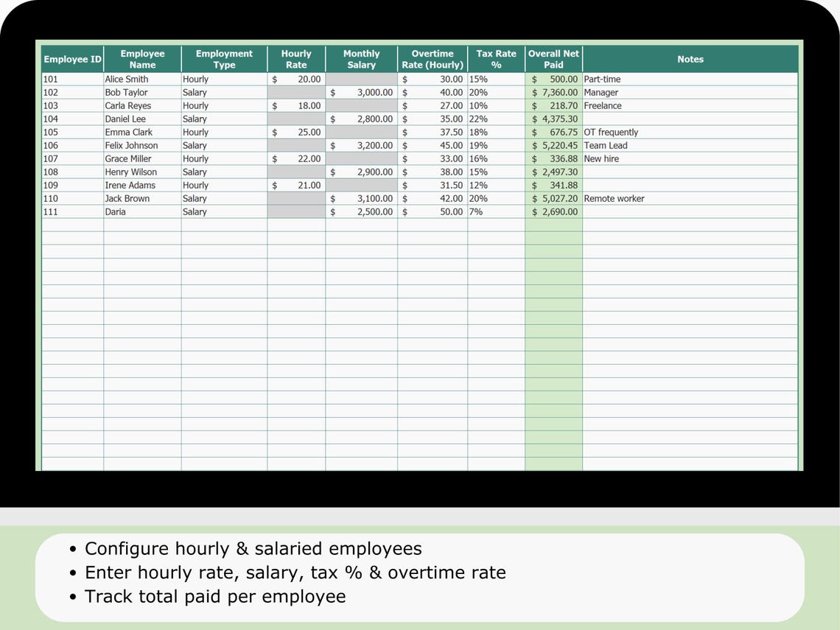Click net paid value 7,360.00
This screenshot has height=630, width=840.
click(x=553, y=92)
